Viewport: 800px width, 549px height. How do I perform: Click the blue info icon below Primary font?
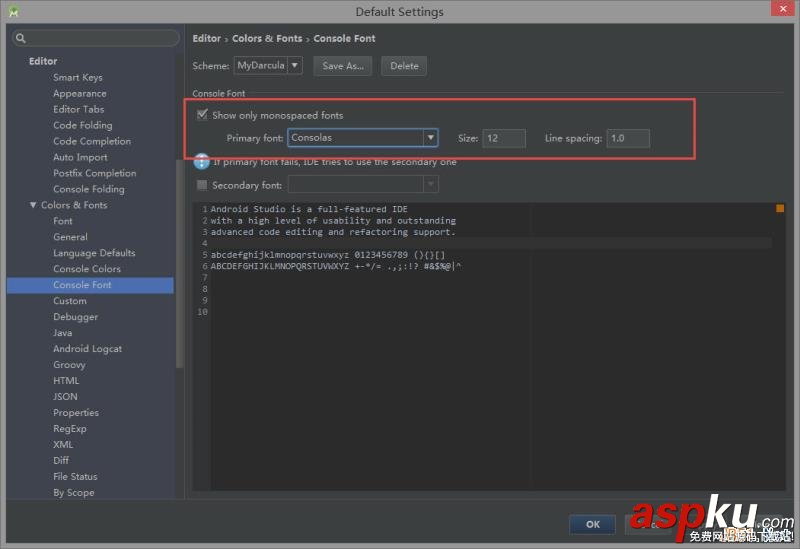click(x=202, y=162)
